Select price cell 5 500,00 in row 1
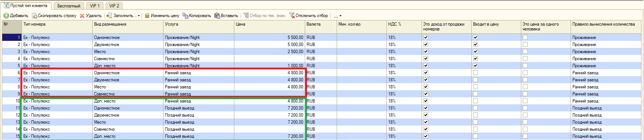 coord(270,38)
